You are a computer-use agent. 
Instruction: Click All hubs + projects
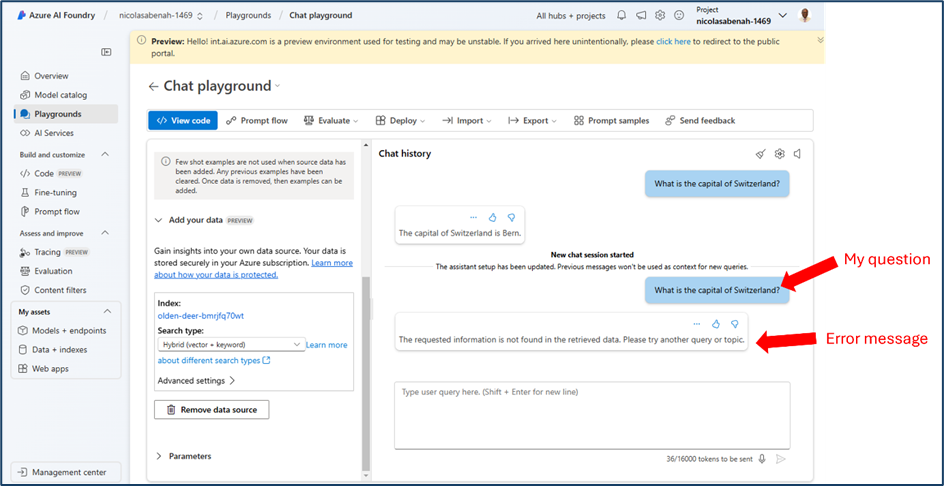click(x=571, y=16)
